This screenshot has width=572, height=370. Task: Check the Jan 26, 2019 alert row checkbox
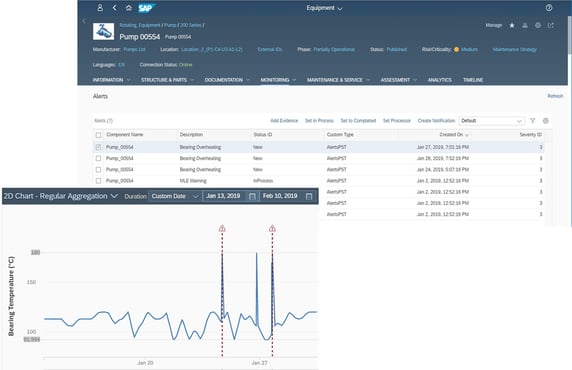[98, 158]
